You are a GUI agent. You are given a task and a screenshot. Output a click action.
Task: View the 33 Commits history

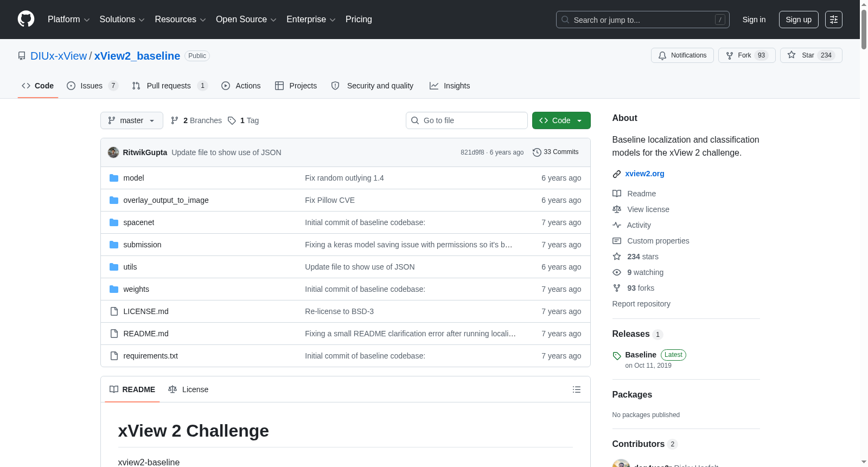click(x=556, y=152)
